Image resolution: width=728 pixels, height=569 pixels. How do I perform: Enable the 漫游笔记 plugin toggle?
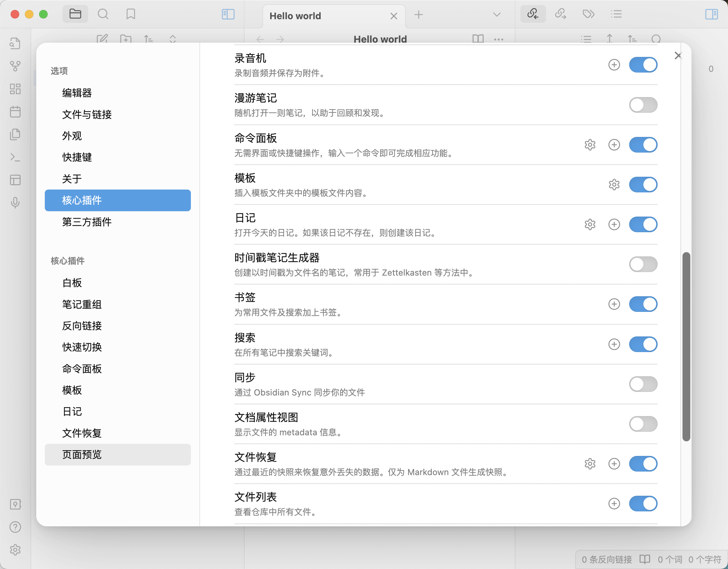tap(643, 105)
